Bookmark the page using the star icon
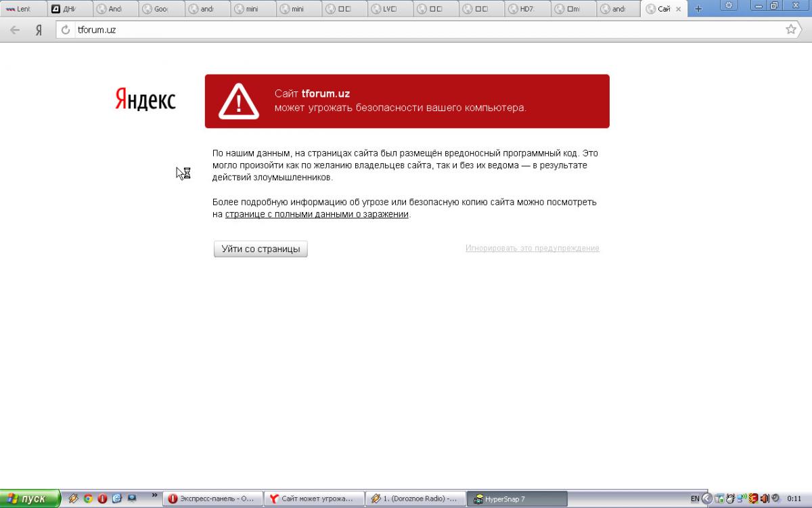The width and height of the screenshot is (812, 508). click(x=790, y=29)
